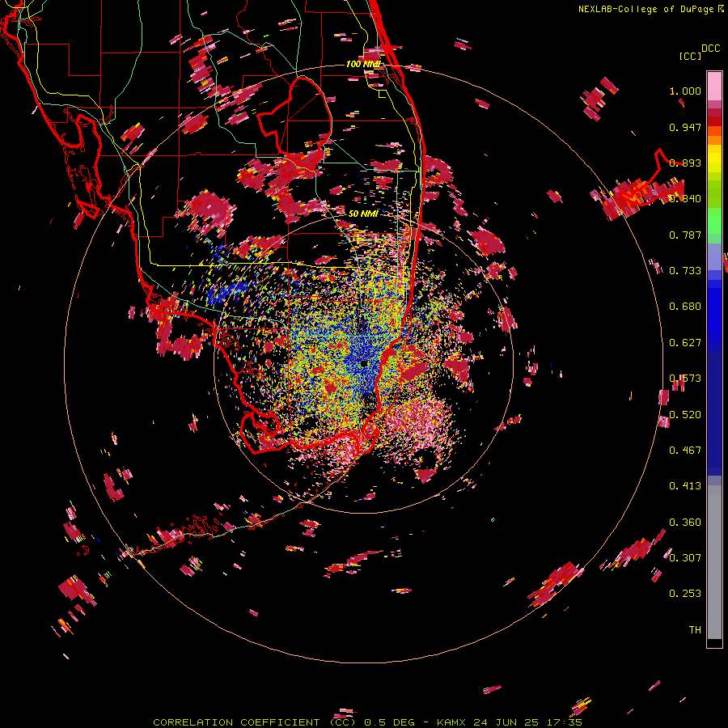Click the 0.947 scale value
The width and height of the screenshot is (728, 728).
tap(685, 127)
